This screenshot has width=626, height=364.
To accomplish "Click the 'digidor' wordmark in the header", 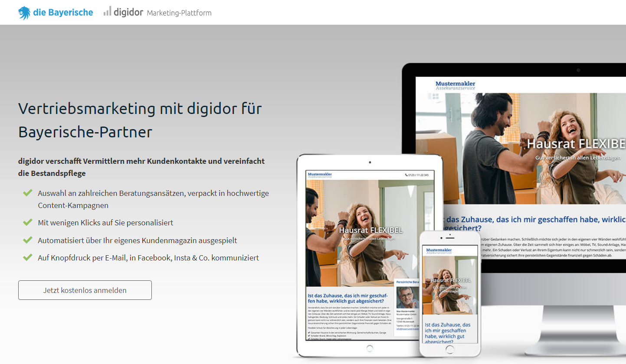I will coord(128,13).
